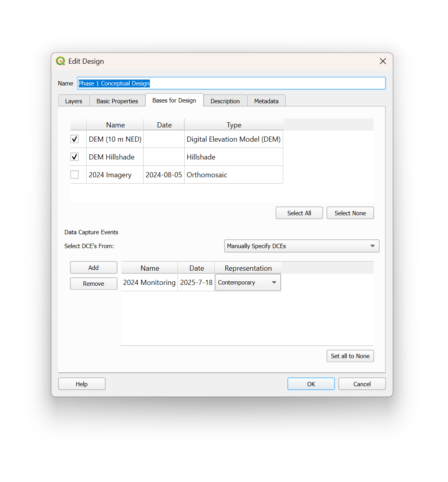Select the 'DEM (10 m NED)' name cell

click(115, 139)
